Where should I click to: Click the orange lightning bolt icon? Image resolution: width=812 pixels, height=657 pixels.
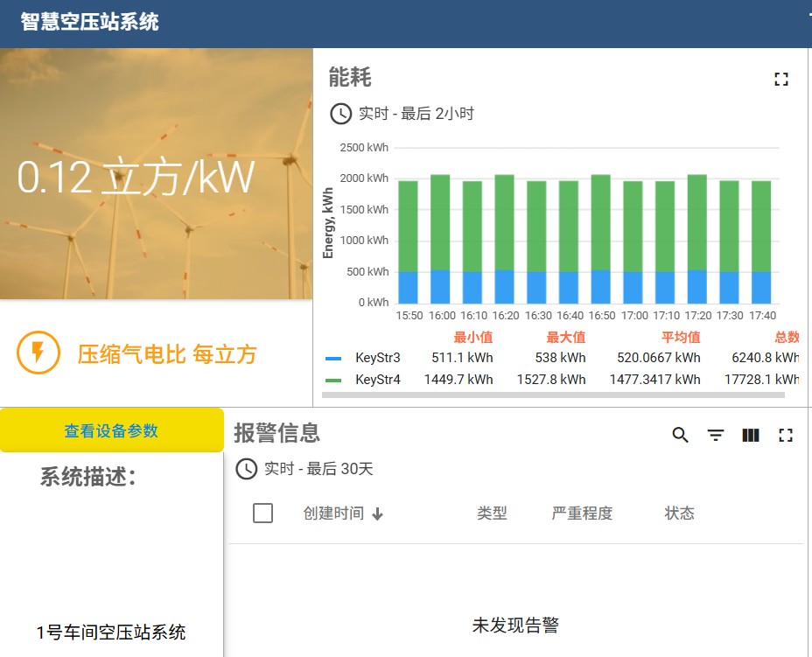point(38,353)
